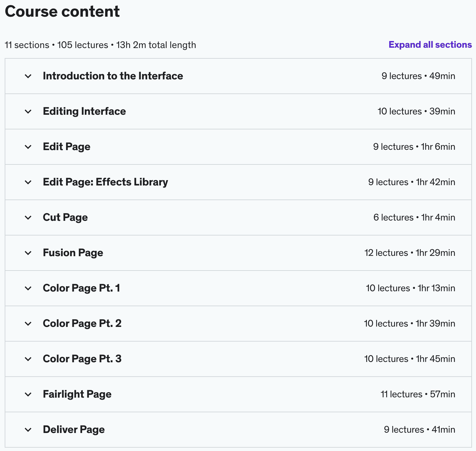Screen dimensions: 476x451
Task: Click the '9 lectures • 1hr 42min' text
Action: point(412,182)
